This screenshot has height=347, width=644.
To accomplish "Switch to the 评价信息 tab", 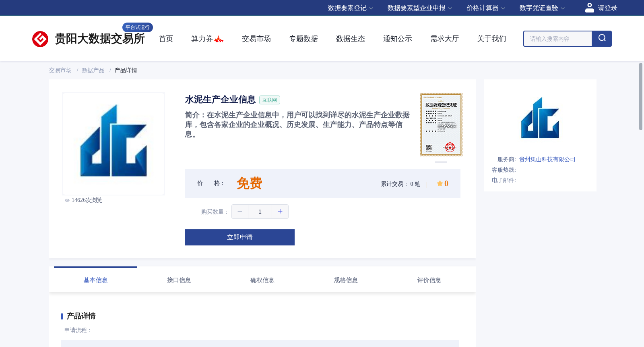I will (x=429, y=280).
